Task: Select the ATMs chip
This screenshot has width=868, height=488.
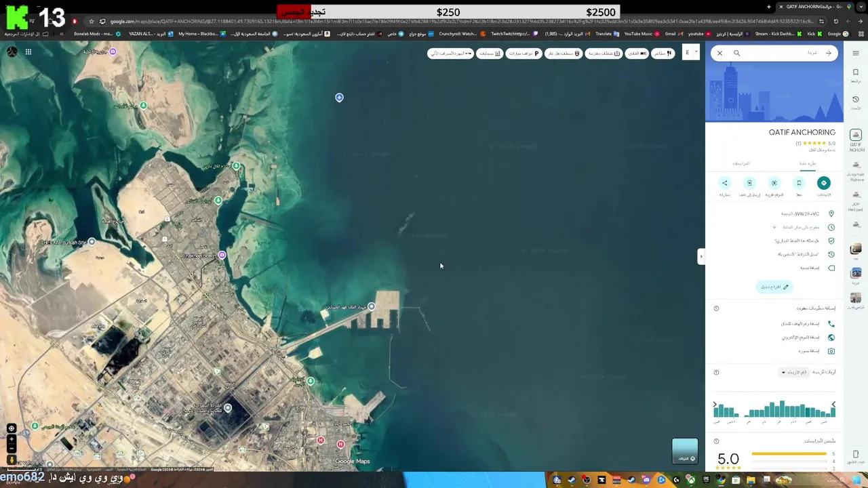Action: 450,53
